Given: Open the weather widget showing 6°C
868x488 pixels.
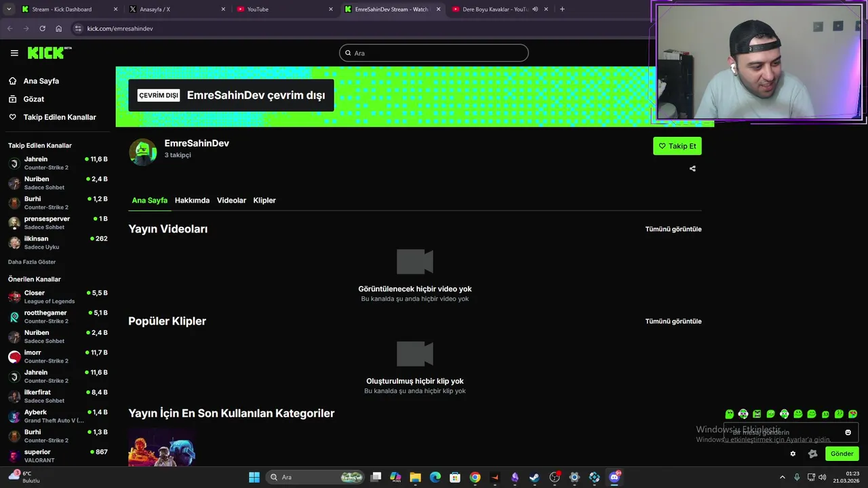Looking at the screenshot, I should point(24,477).
